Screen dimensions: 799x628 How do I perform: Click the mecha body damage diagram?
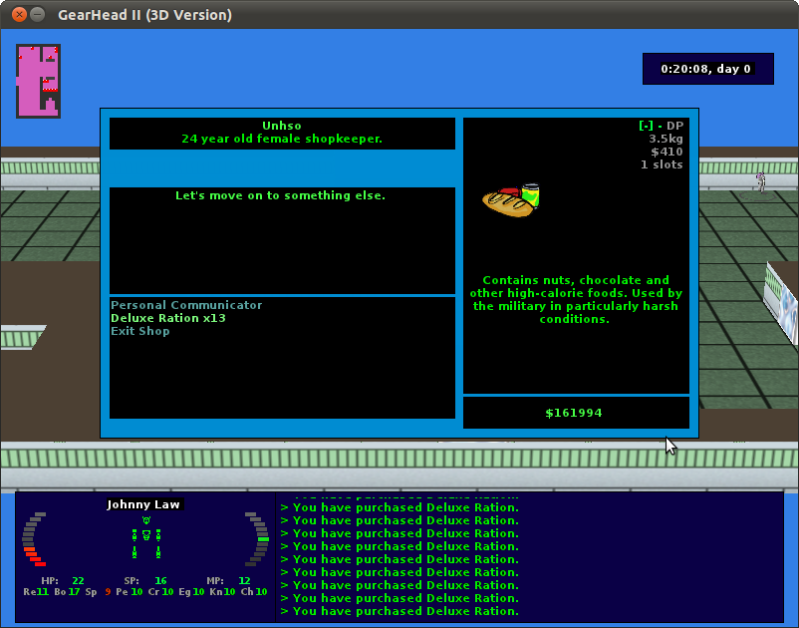(146, 537)
